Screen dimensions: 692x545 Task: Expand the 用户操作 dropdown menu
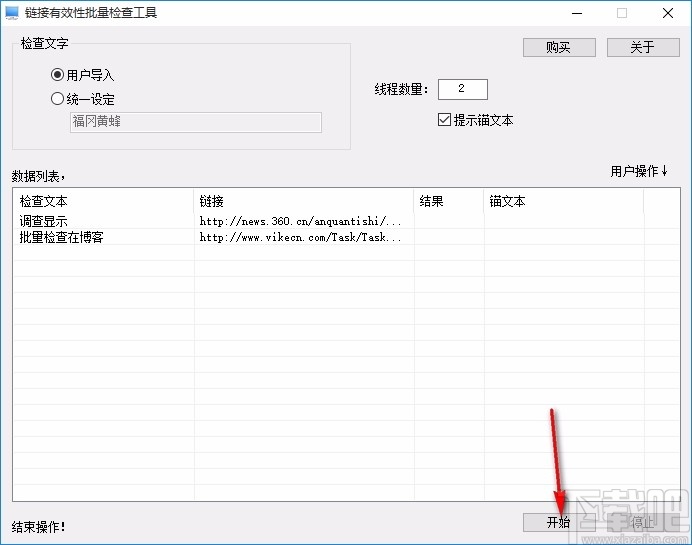coord(639,171)
